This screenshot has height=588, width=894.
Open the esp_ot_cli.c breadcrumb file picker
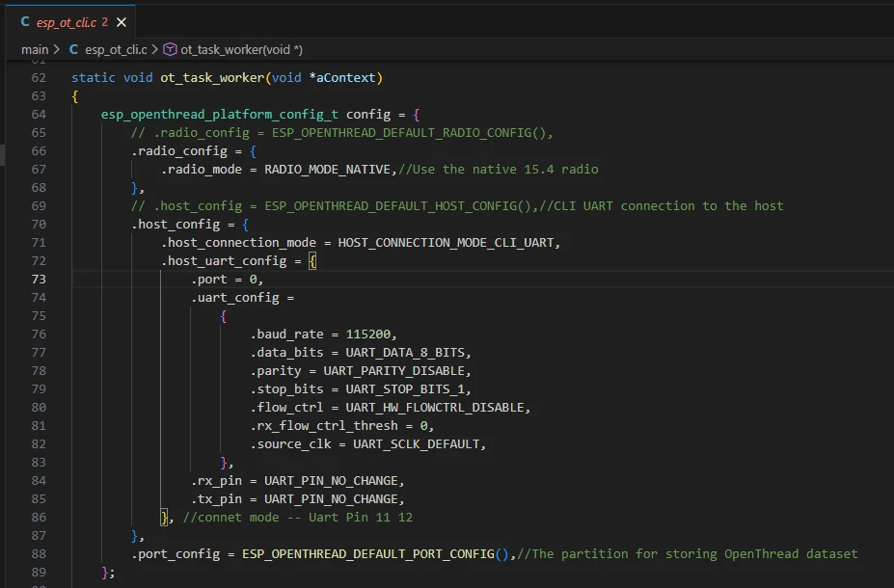(115, 49)
